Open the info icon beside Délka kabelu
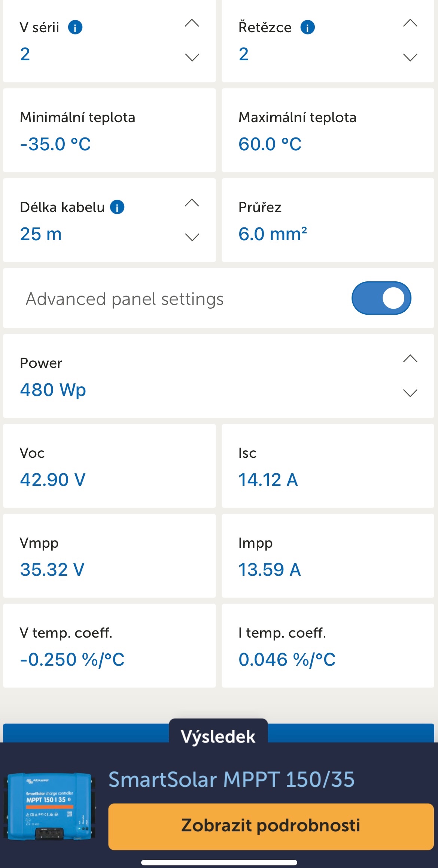438x868 pixels. pyautogui.click(x=117, y=207)
